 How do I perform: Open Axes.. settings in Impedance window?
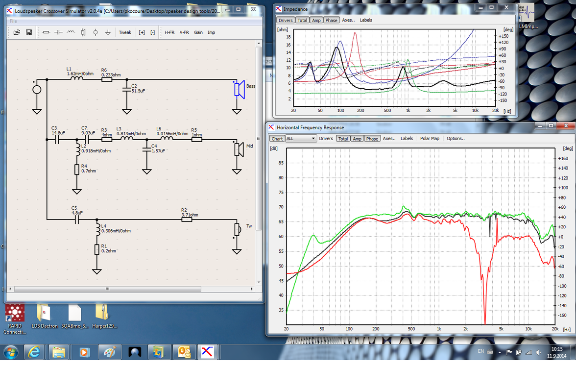[x=348, y=20]
